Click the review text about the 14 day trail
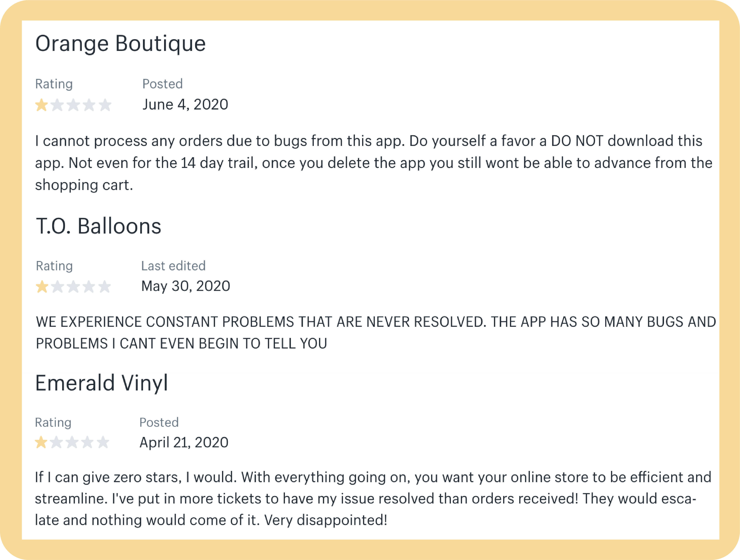 [x=373, y=163]
